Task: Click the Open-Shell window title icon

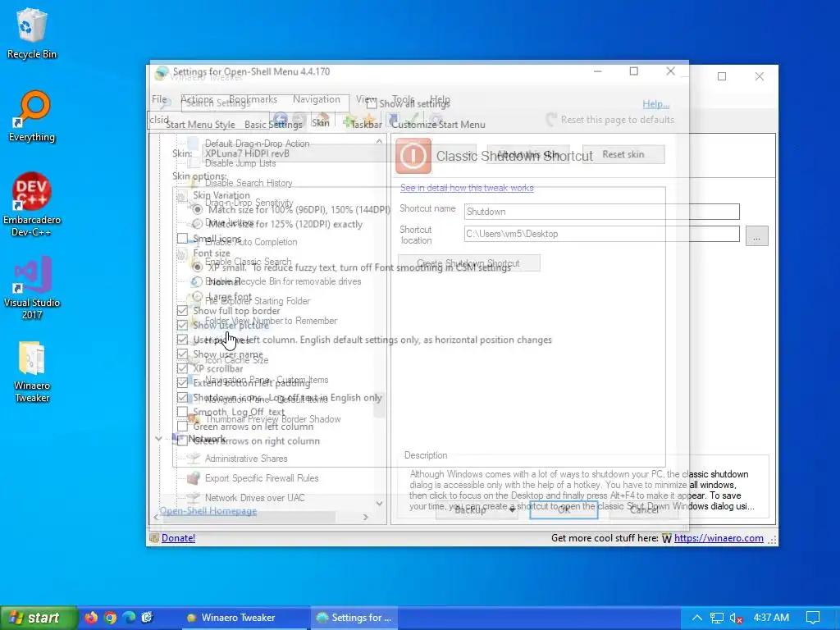Action: pyautogui.click(x=161, y=72)
